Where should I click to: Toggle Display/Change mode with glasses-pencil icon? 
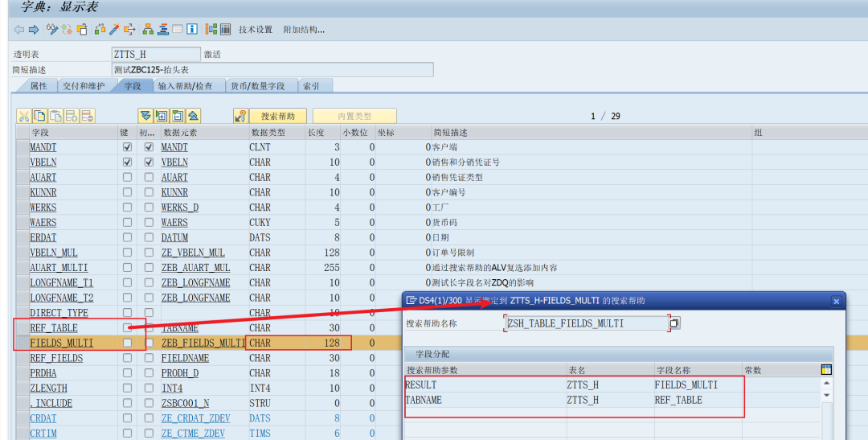click(x=52, y=30)
